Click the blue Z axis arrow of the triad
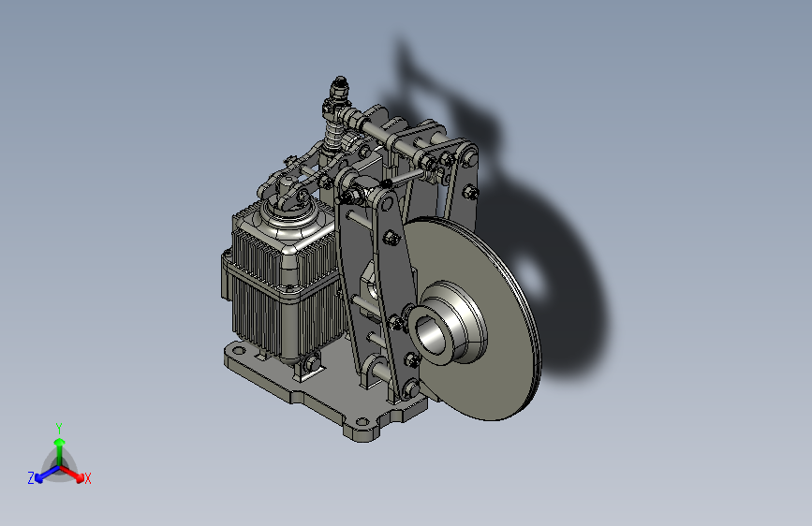The width and height of the screenshot is (812, 526). coord(47,475)
